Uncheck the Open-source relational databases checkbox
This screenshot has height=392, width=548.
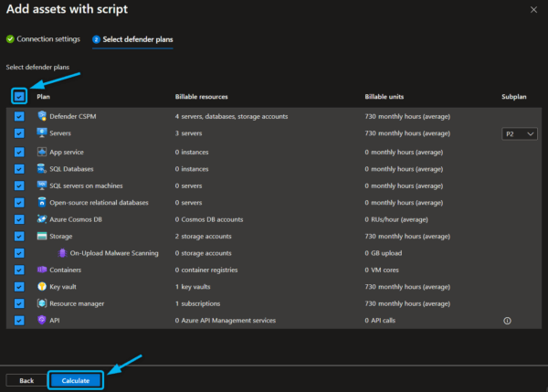19,203
